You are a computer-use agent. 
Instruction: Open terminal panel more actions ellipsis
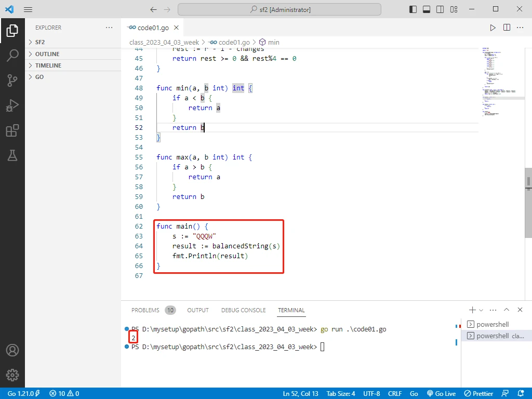click(x=493, y=310)
